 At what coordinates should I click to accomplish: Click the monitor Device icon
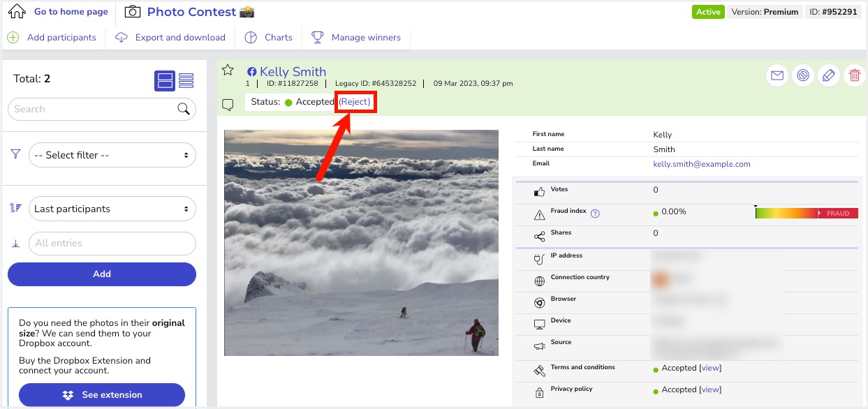[539, 325]
